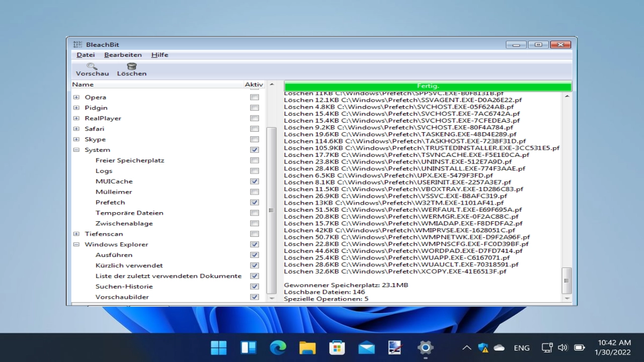644x362 pixels.
Task: Click the log pane scroll-up arrow
Action: pyautogui.click(x=567, y=96)
